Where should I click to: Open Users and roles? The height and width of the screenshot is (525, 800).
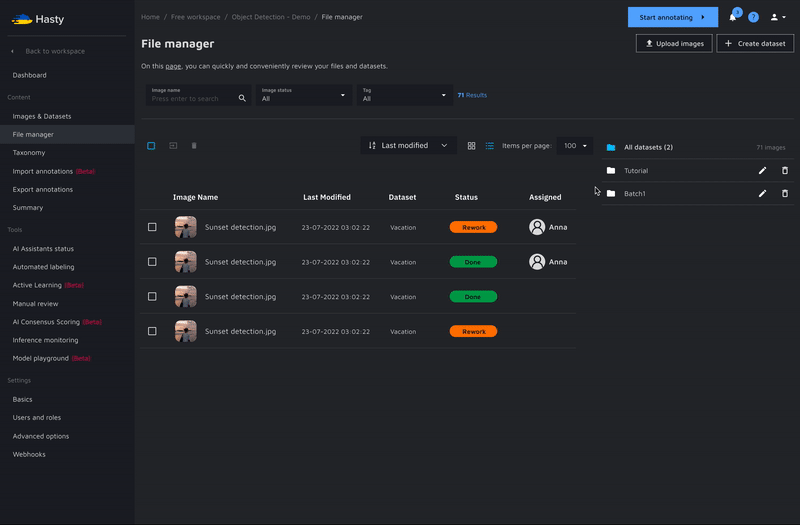coord(37,417)
